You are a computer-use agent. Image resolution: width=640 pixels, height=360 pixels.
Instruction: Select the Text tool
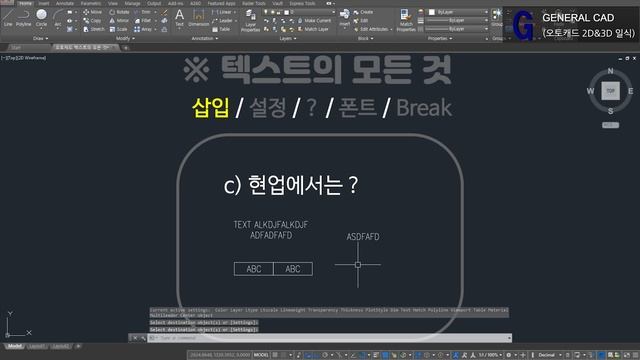[179, 18]
